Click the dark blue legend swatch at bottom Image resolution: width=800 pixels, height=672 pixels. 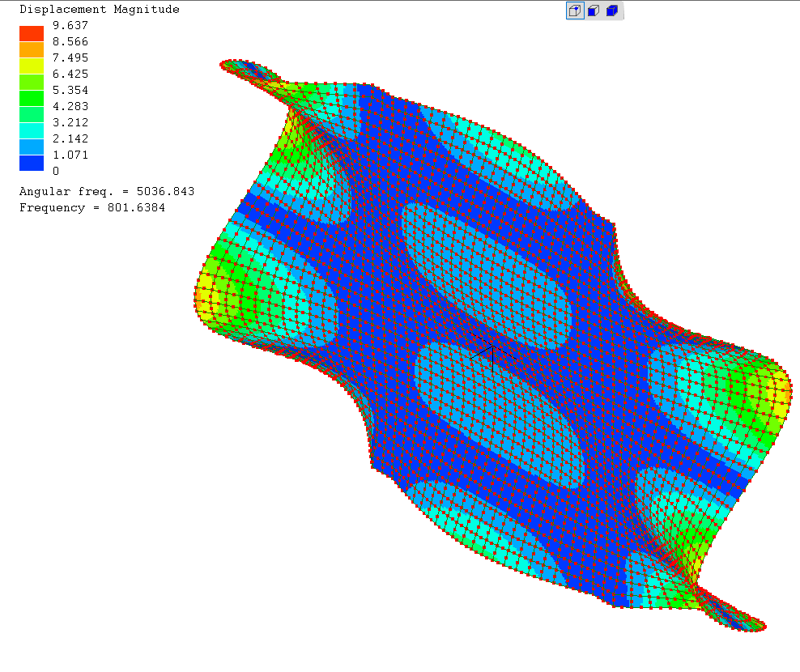click(x=32, y=163)
